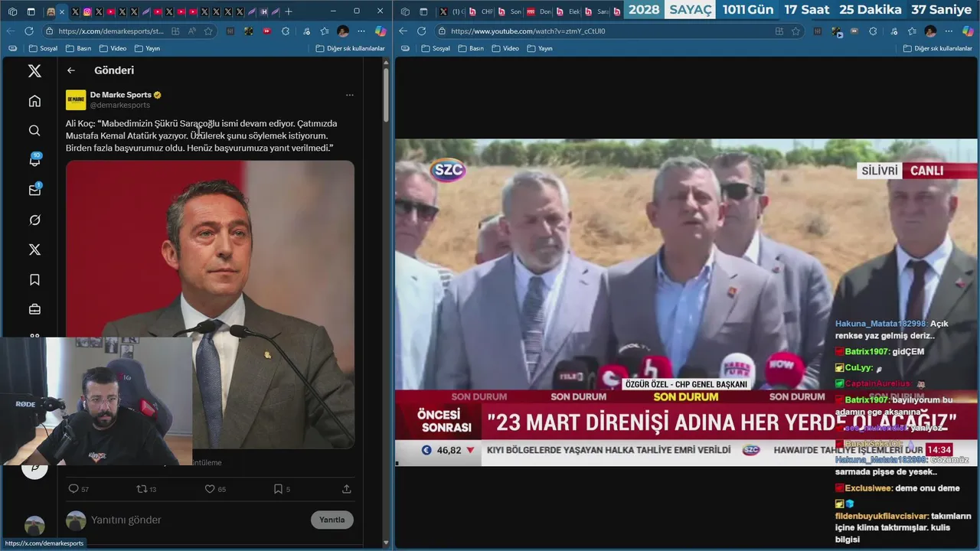Open X messages envelope in sidebar
The height and width of the screenshot is (551, 980).
(x=34, y=190)
